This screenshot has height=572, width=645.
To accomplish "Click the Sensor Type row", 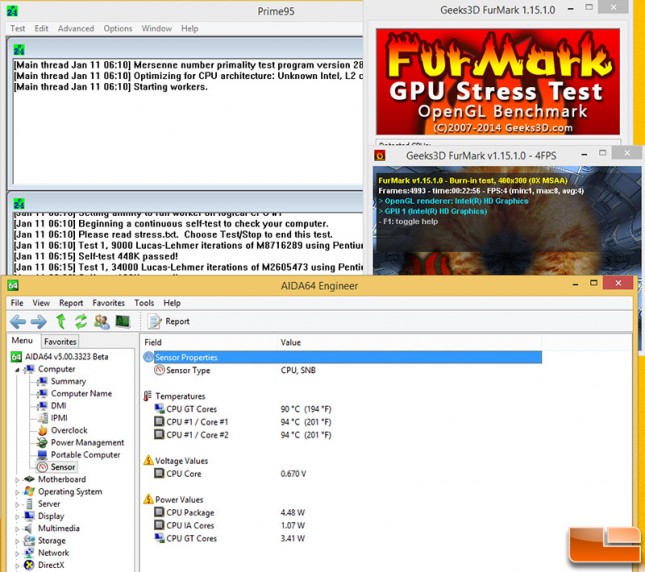I will (x=342, y=370).
